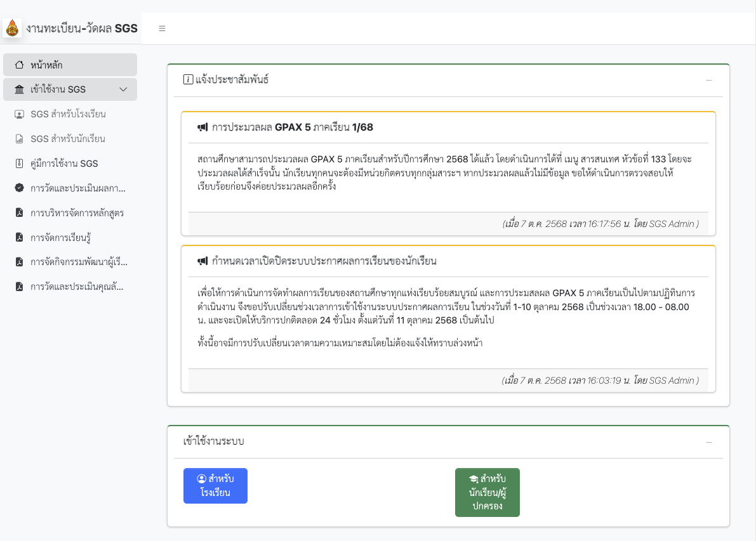Collapse the เข้าใช้งาน SGS submenu using its chevron
This screenshot has width=756, height=541.
[123, 89]
